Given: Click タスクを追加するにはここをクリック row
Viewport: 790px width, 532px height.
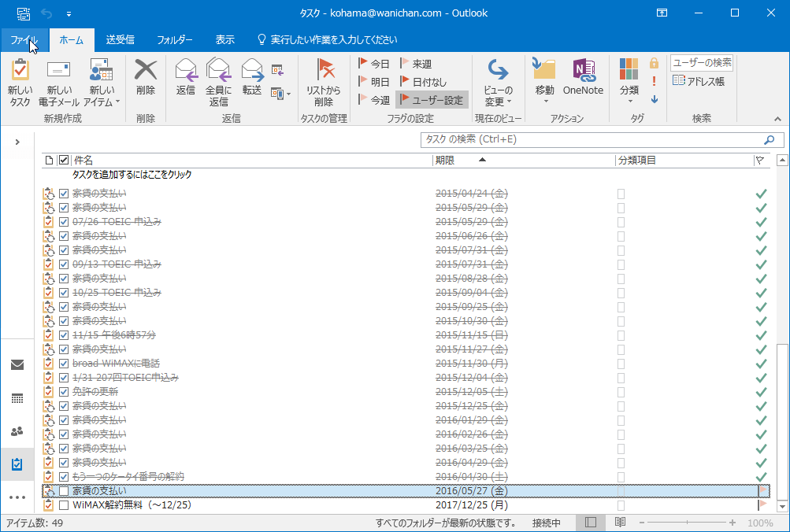Looking at the screenshot, I should click(406, 175).
